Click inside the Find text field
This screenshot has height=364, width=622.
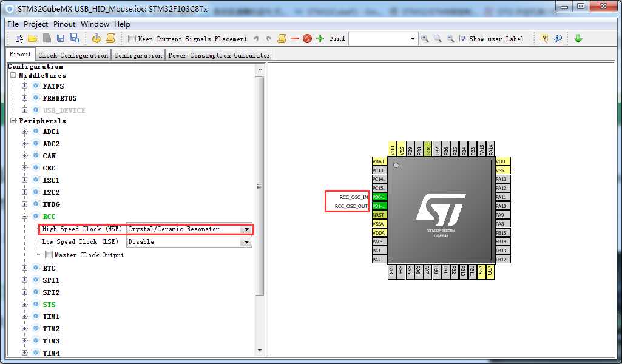click(x=379, y=39)
